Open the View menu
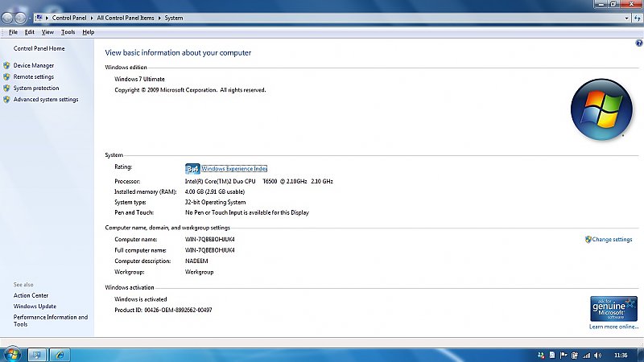The width and height of the screenshot is (644, 362). [47, 32]
